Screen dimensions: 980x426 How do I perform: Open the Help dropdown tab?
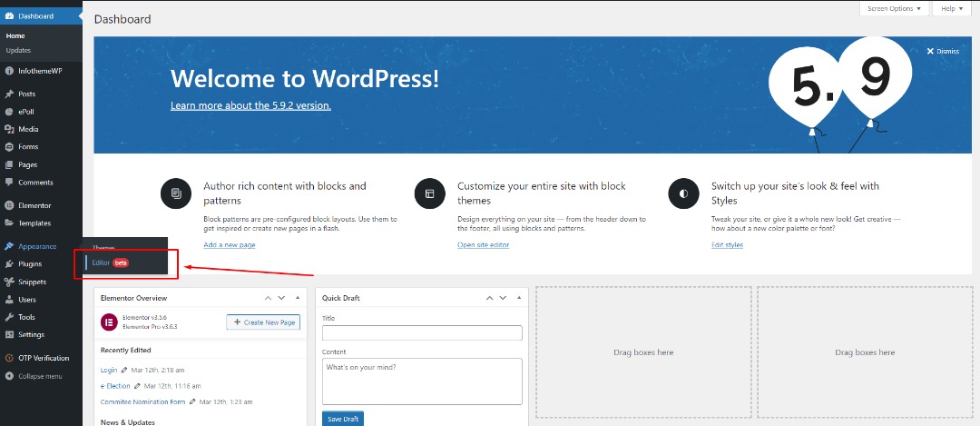[952, 9]
